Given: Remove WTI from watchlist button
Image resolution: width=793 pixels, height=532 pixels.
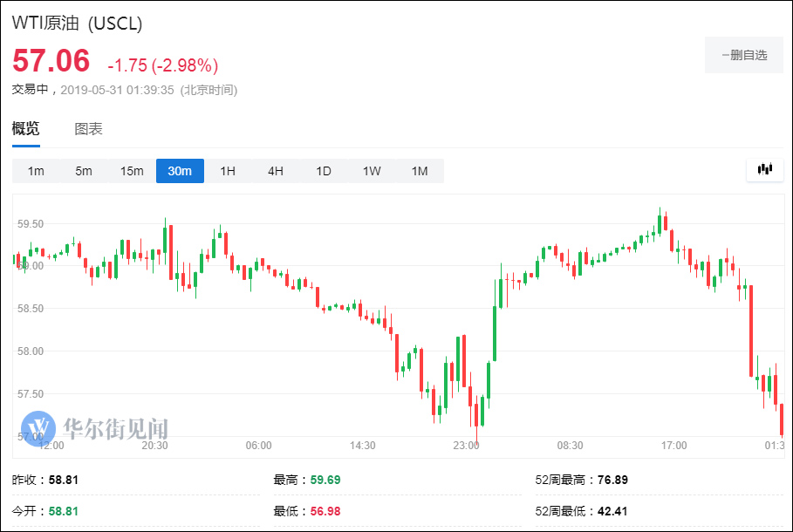Looking at the screenshot, I should point(744,55).
